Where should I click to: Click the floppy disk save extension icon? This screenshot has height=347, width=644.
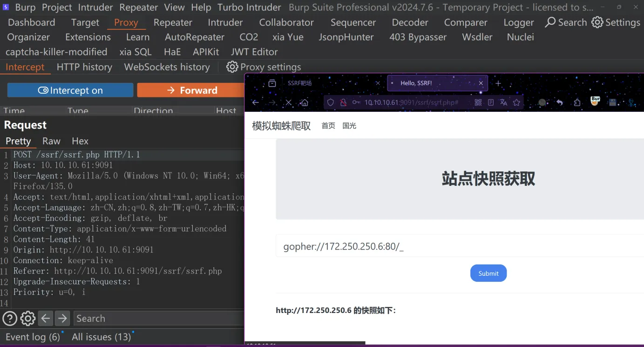click(613, 102)
